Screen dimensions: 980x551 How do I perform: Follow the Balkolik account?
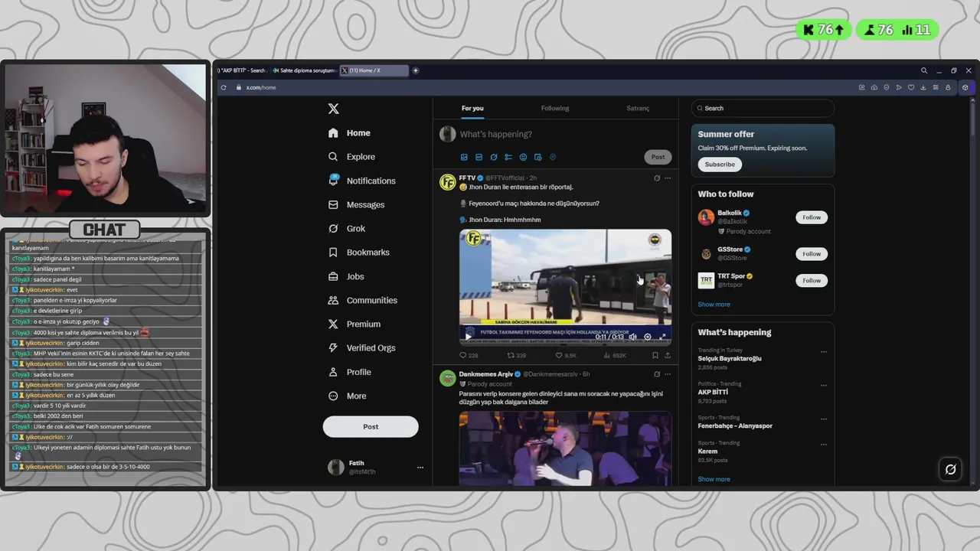812,217
